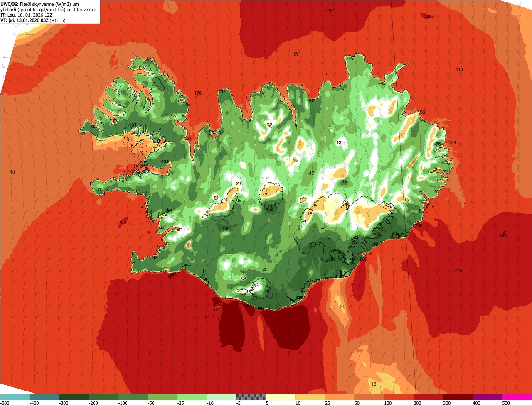Click the '21' value south of the coast

(x=342, y=307)
